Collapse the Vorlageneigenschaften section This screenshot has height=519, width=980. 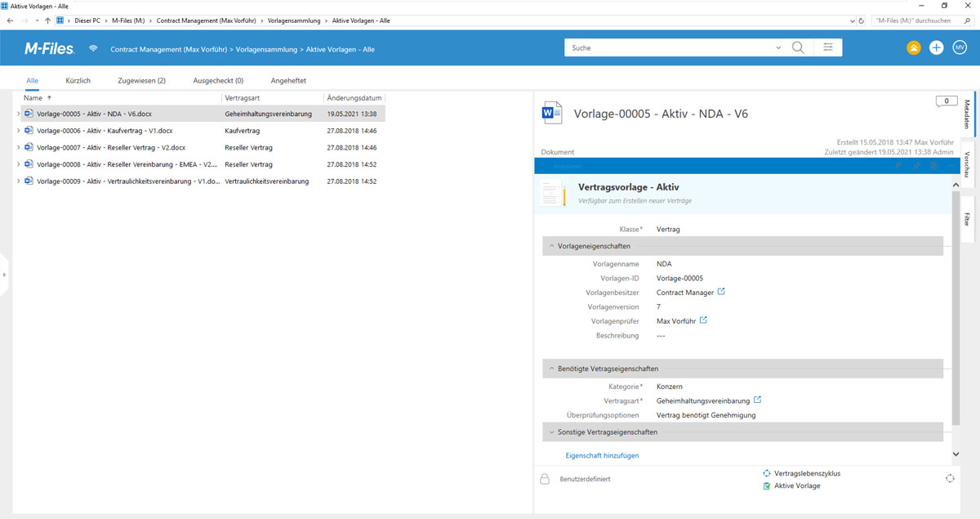551,246
